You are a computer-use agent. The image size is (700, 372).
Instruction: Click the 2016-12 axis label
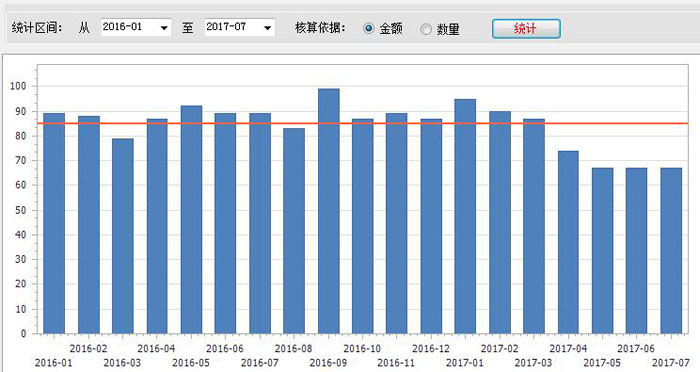[x=431, y=348]
